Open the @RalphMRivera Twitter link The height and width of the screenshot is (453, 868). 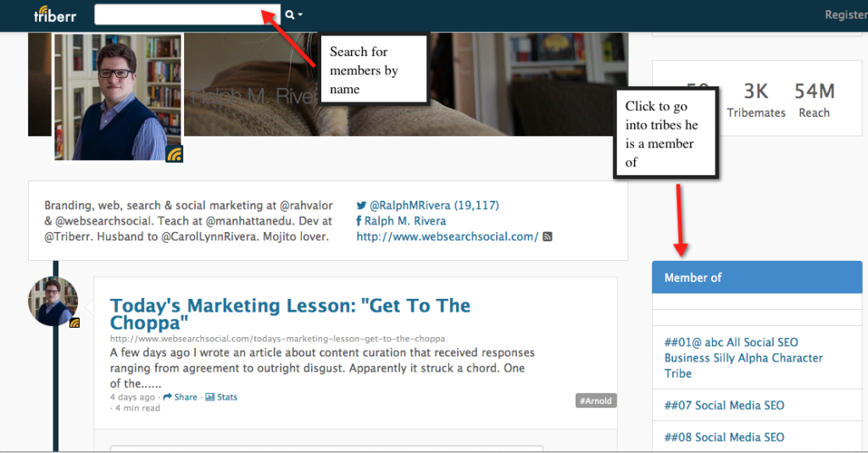[x=434, y=205]
